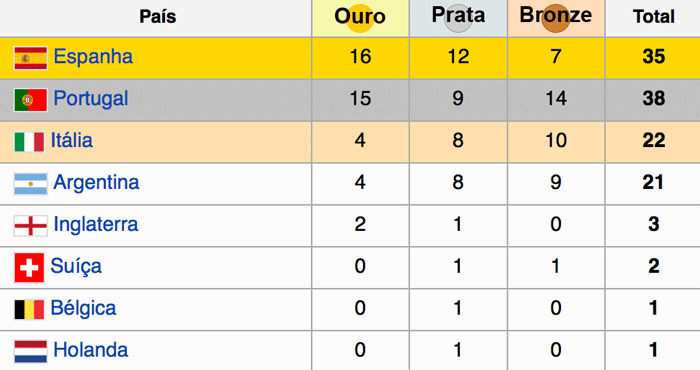Follow the Bélgica link
The image size is (700, 370).
point(83,308)
